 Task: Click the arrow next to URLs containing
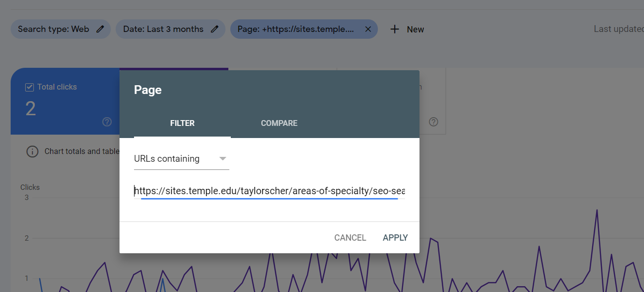223,159
